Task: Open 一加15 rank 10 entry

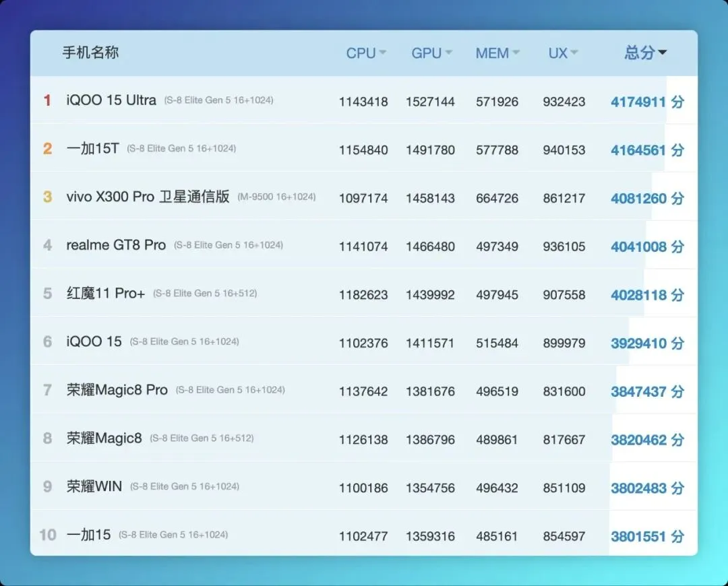Action: 89,535
